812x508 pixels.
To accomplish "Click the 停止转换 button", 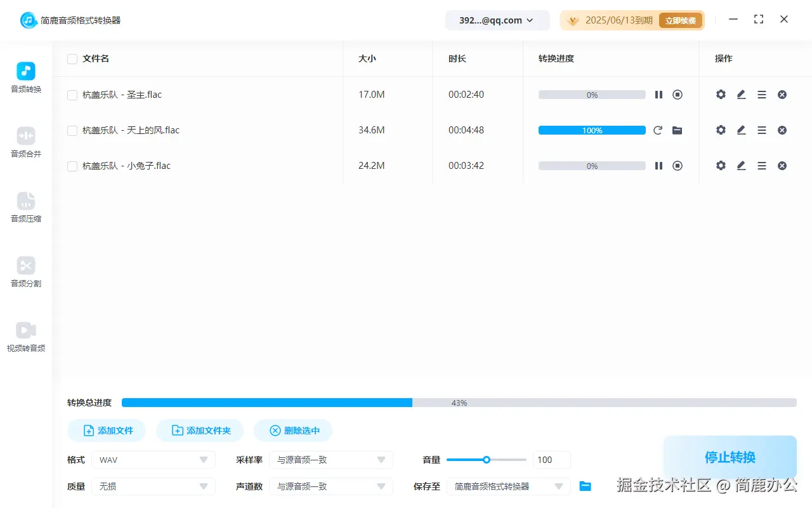I will [x=730, y=457].
